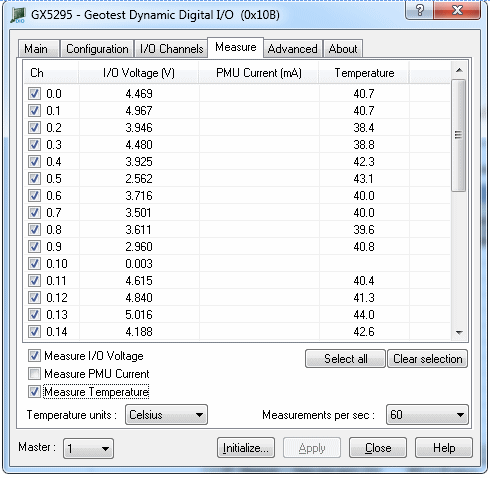Click the Ch column header
The height and width of the screenshot is (478, 490).
(x=51, y=73)
